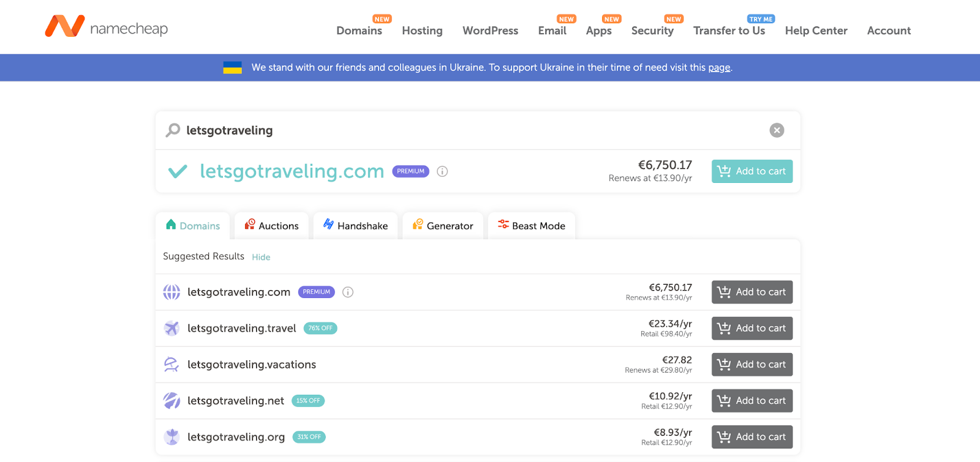Click the Ukraine flag icon in banner

[232, 67]
